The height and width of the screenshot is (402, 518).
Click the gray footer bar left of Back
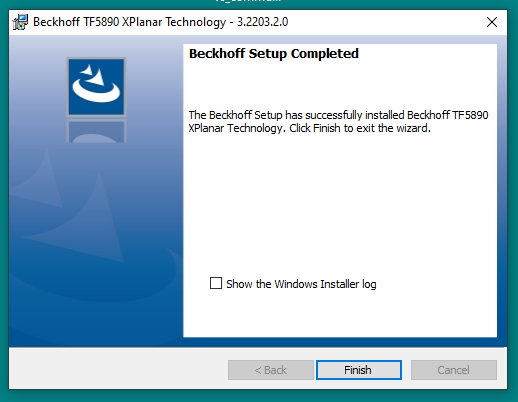coord(118,368)
